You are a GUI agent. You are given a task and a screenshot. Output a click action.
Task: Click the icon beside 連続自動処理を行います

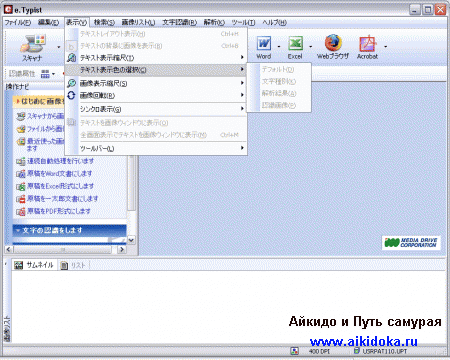[x=21, y=162]
